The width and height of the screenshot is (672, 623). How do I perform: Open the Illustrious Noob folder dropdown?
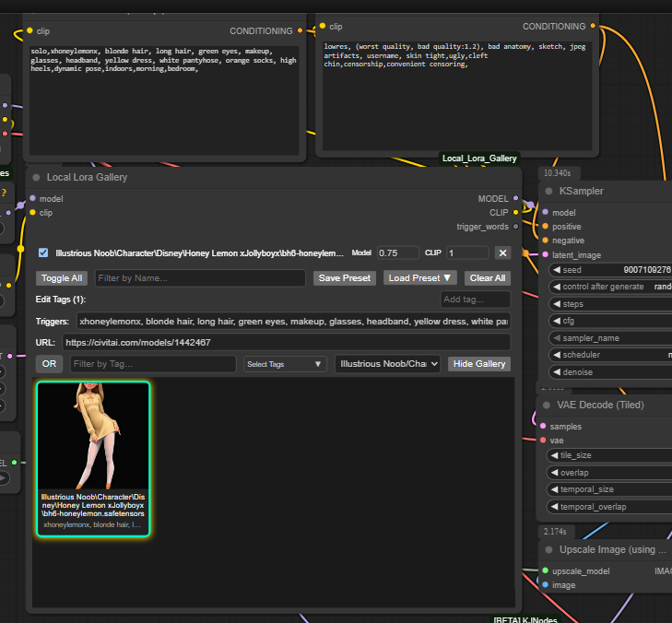[387, 364]
